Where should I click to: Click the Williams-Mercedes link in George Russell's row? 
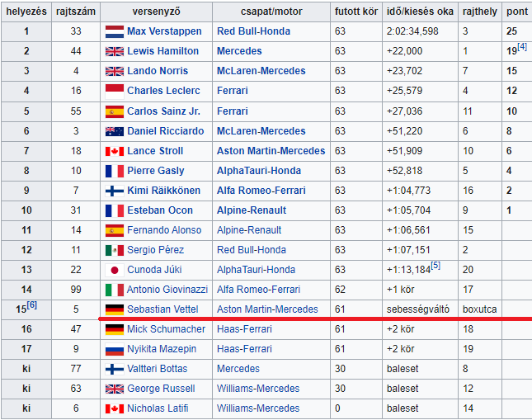(258, 389)
